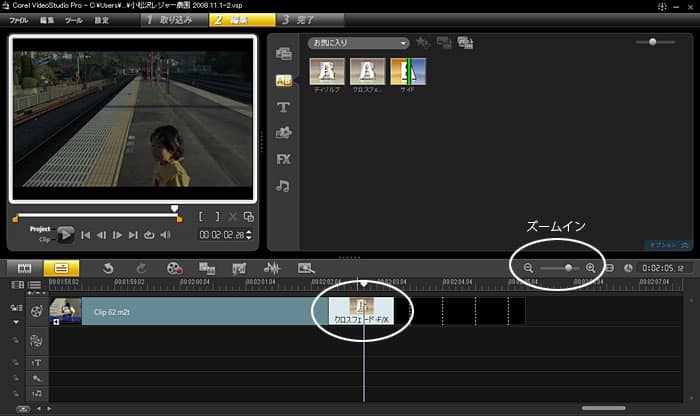Switch to step 2 Edit tab
Screen dimensions: 700x416
pos(242,20)
